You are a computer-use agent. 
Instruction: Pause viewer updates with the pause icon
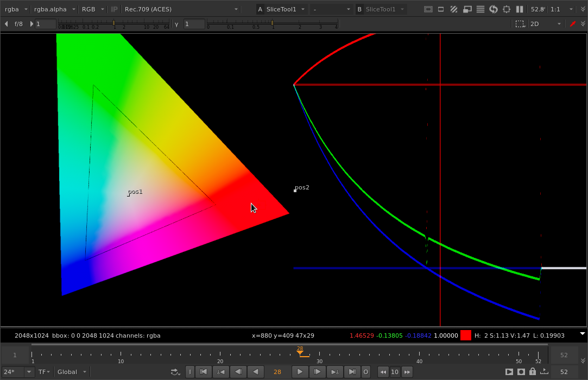(520, 9)
